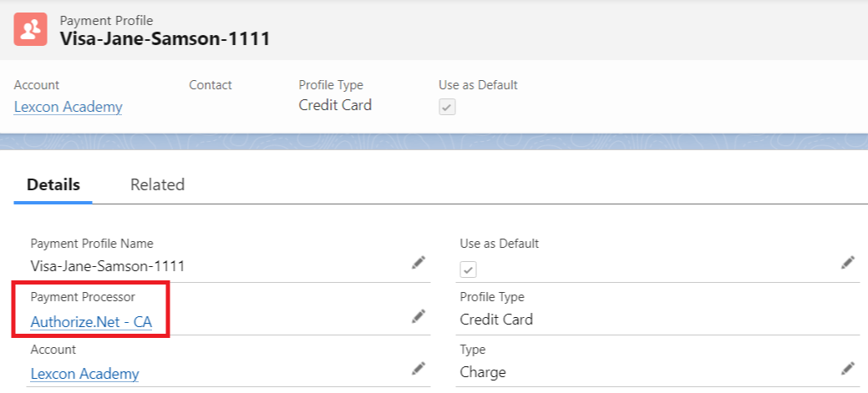Open the Authorize.Net - CA processor link

point(91,321)
